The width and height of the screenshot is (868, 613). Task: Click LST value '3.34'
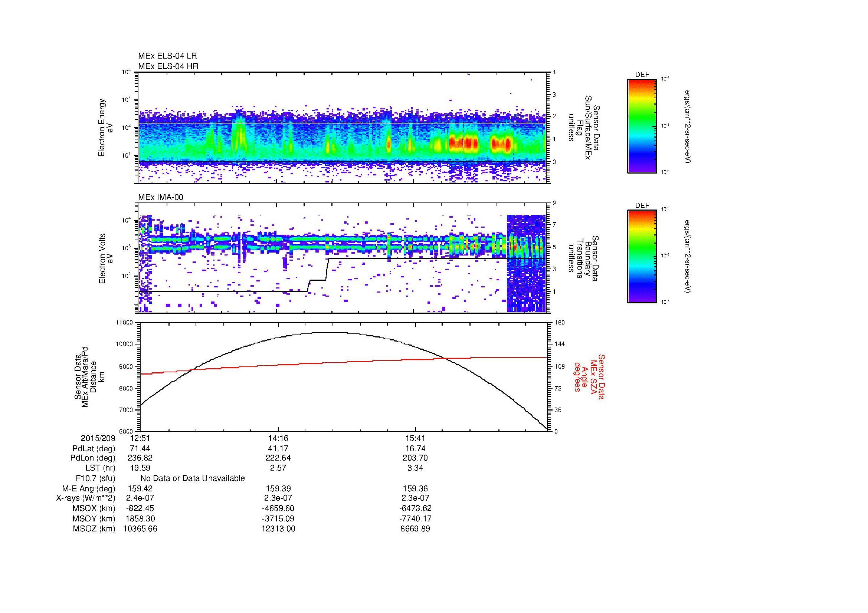415,468
